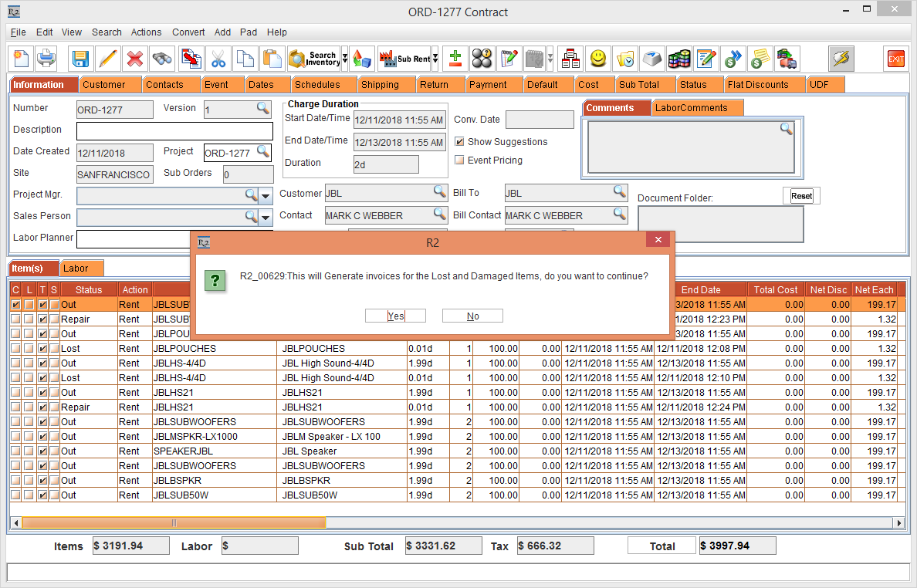Screen dimensions: 917x588
Task: Click No in the R2 dialog
Action: point(472,316)
